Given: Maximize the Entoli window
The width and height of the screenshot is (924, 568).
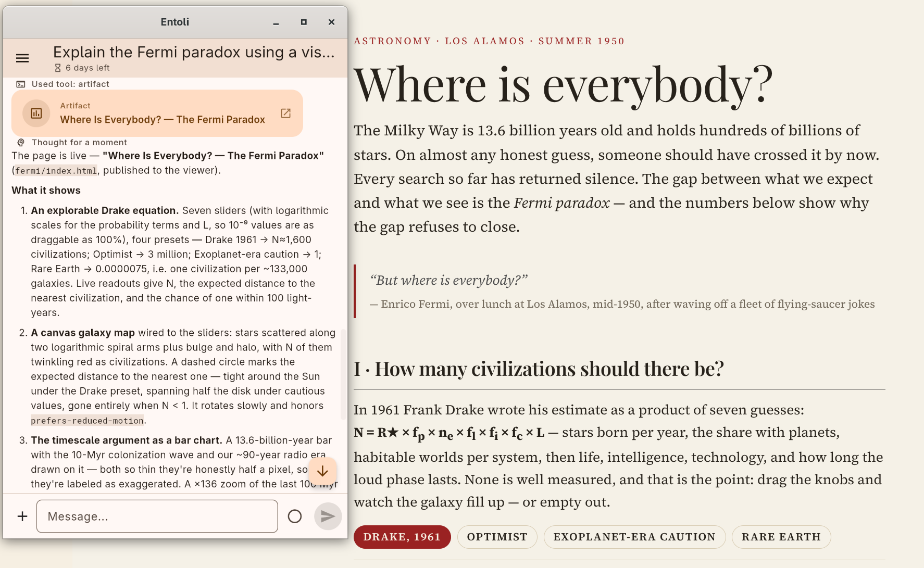Looking at the screenshot, I should point(304,22).
